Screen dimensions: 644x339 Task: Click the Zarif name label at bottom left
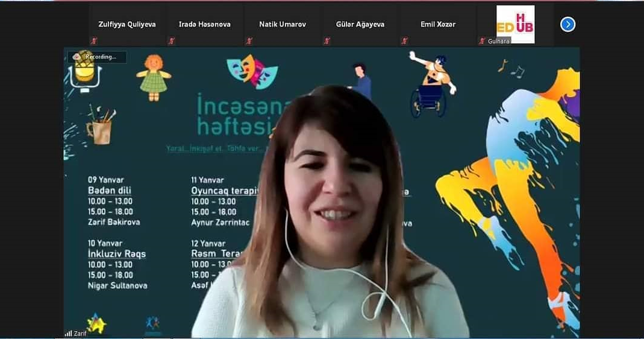point(80,333)
